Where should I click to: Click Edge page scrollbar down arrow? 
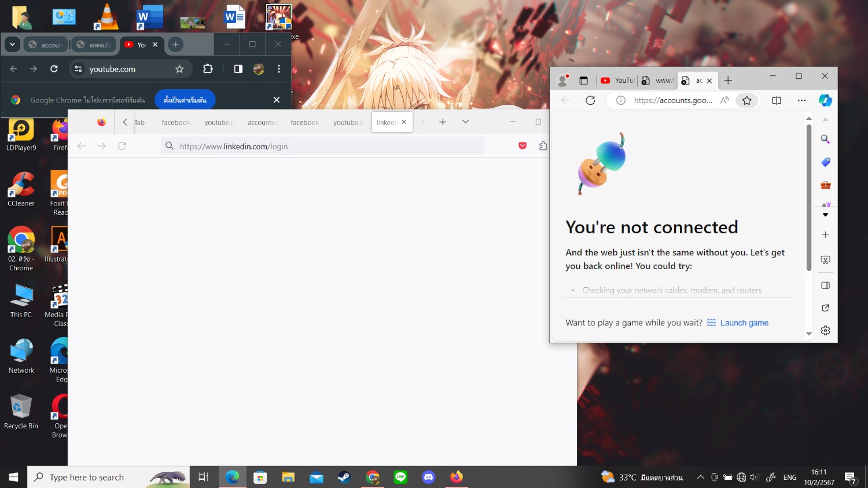(809, 334)
